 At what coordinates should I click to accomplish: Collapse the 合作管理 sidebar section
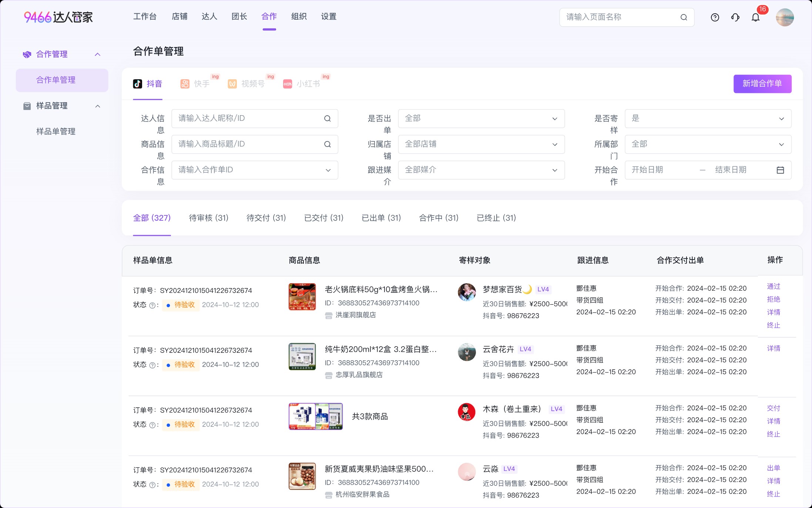point(98,54)
